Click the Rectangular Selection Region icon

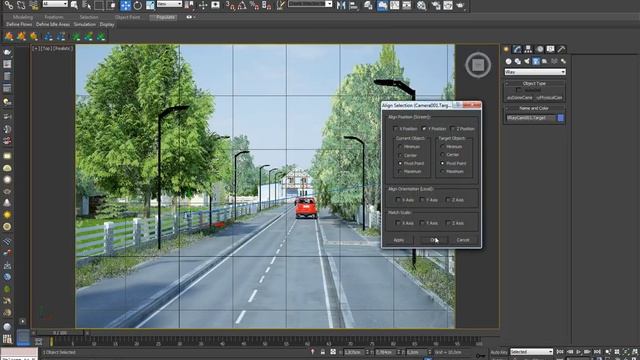(99, 5)
